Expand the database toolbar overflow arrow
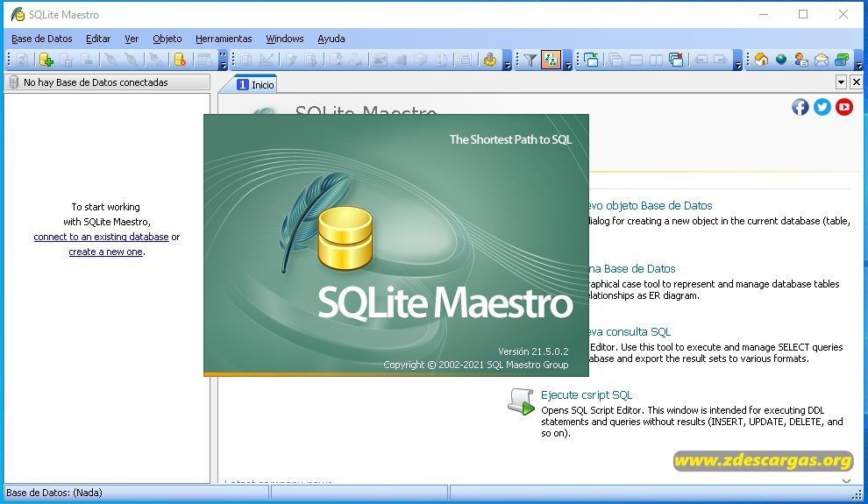Image resolution: width=868 pixels, height=504 pixels. (223, 60)
